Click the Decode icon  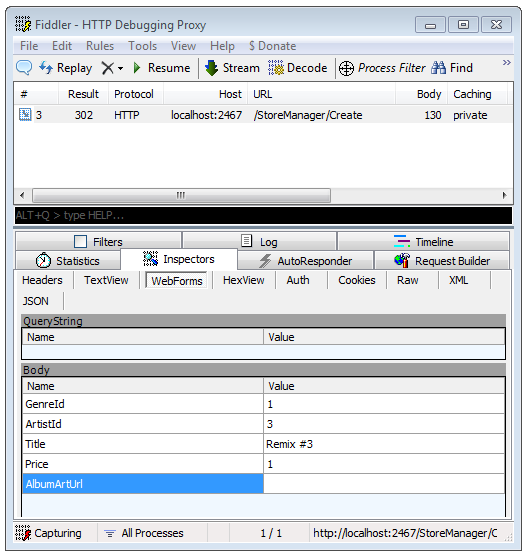(276, 67)
